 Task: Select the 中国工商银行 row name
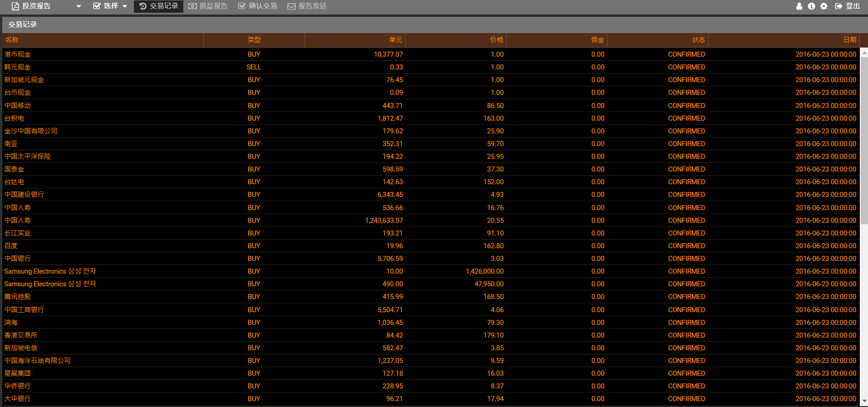pyautogui.click(x=24, y=310)
